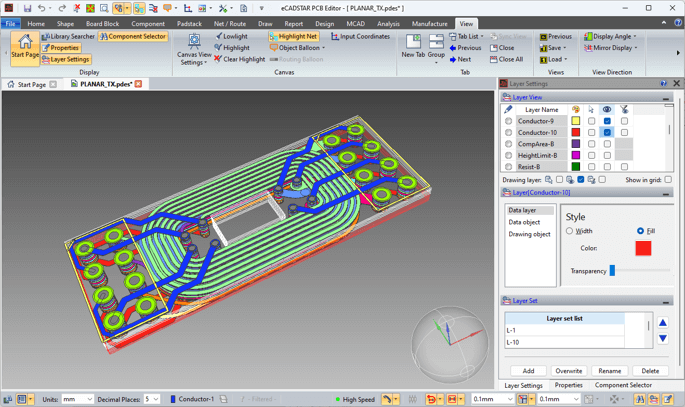Switch to the Net / Route ribbon tab
This screenshot has height=407, width=685.
tap(230, 23)
